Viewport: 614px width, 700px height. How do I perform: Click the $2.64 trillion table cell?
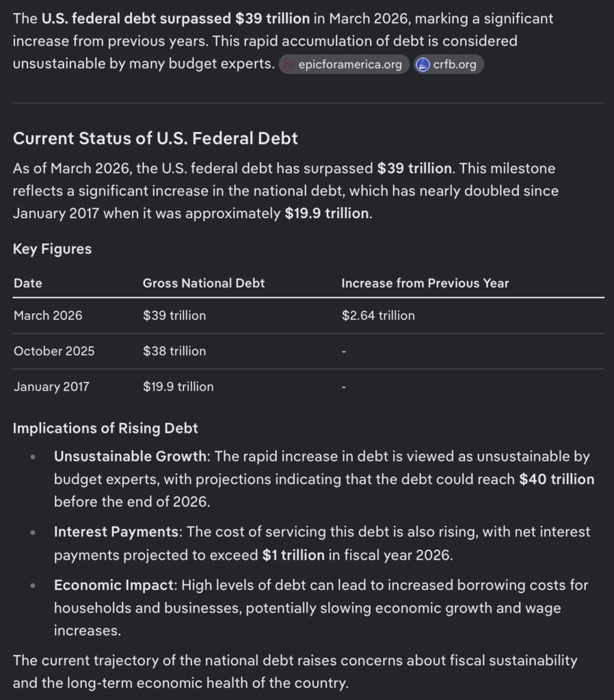click(377, 316)
